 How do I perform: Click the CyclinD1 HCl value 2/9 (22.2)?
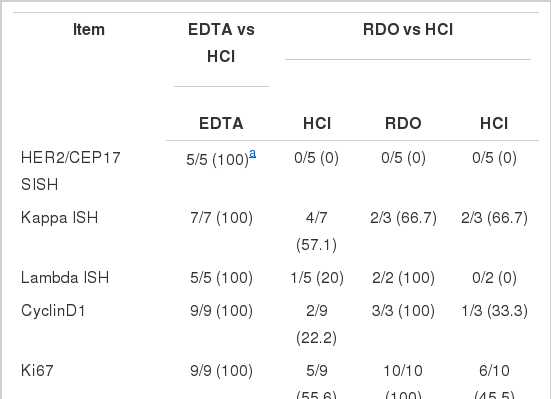click(x=317, y=324)
